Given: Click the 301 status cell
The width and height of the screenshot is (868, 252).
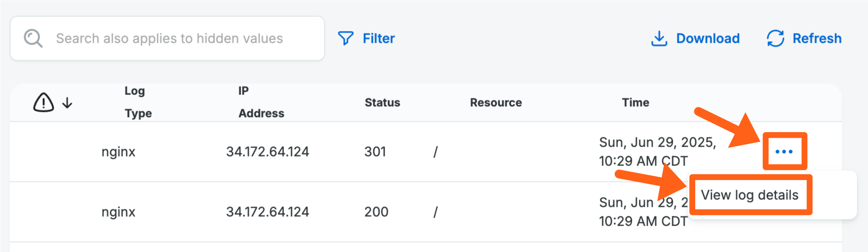Looking at the screenshot, I should (x=375, y=152).
